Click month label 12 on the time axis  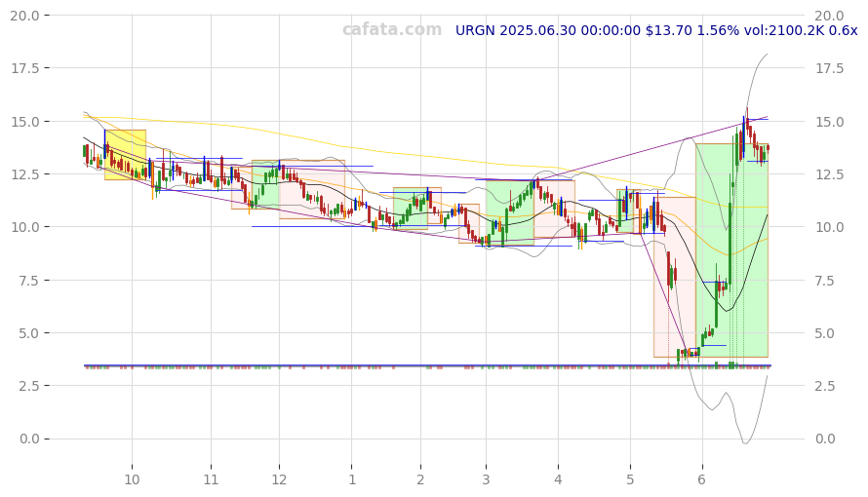(279, 479)
